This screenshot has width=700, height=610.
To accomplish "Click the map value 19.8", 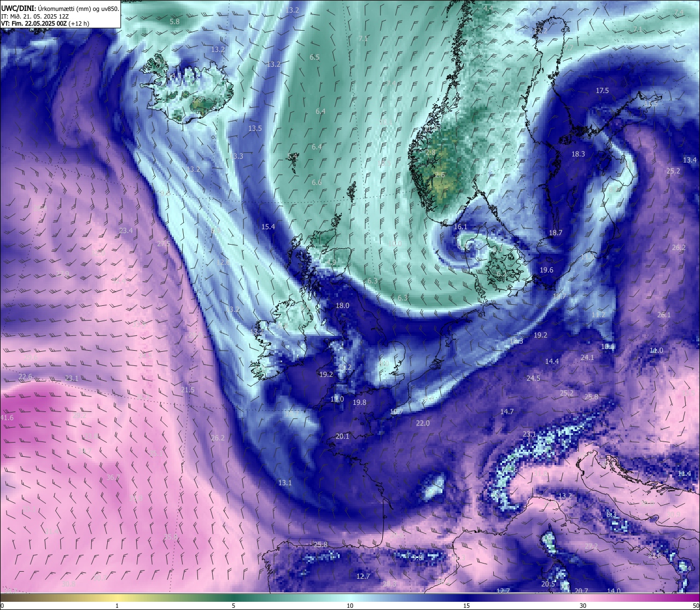I will pos(359,402).
